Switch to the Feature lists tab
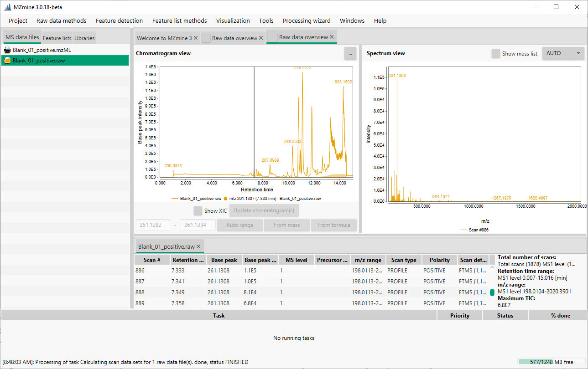The height and width of the screenshot is (369, 588). point(57,38)
